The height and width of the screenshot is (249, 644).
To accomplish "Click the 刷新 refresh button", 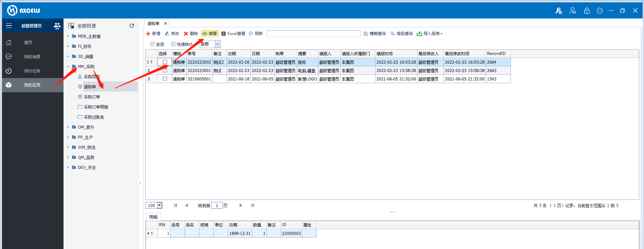I will tap(255, 34).
